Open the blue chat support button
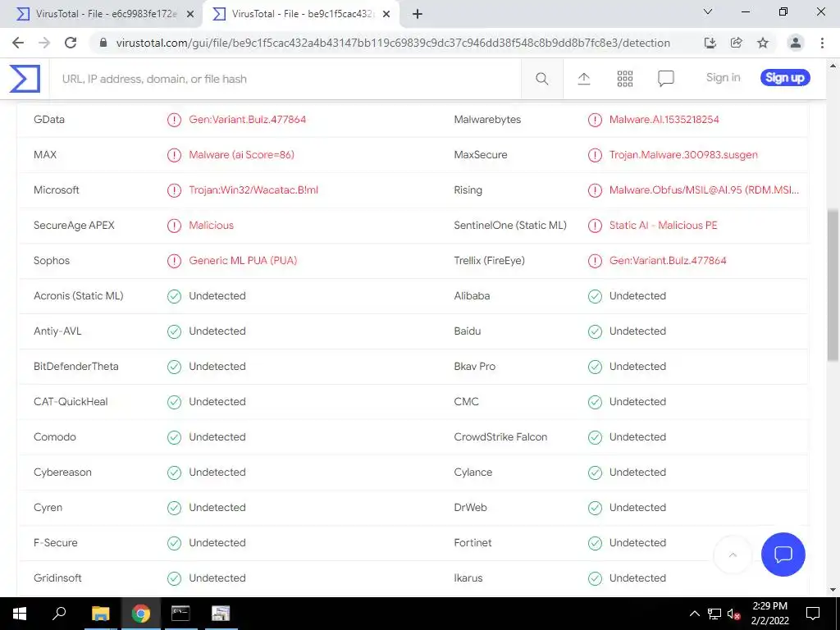Screen dimensions: 840x630 (783, 554)
